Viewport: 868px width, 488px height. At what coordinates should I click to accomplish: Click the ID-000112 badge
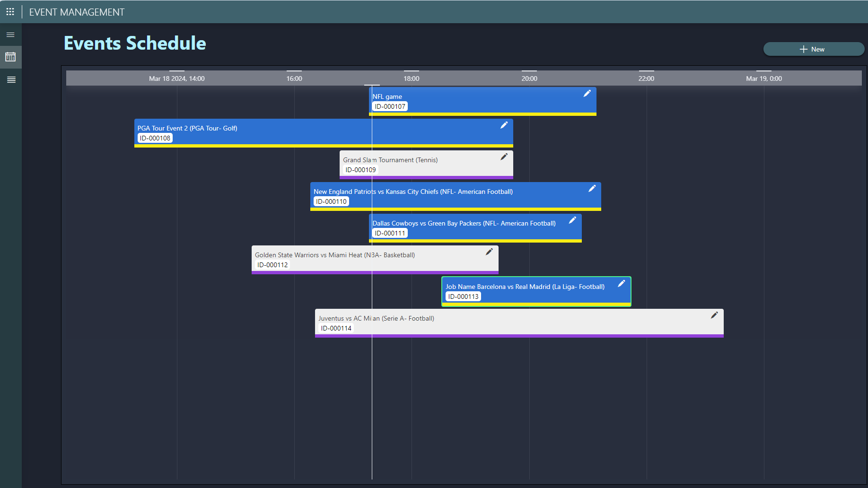tap(272, 265)
